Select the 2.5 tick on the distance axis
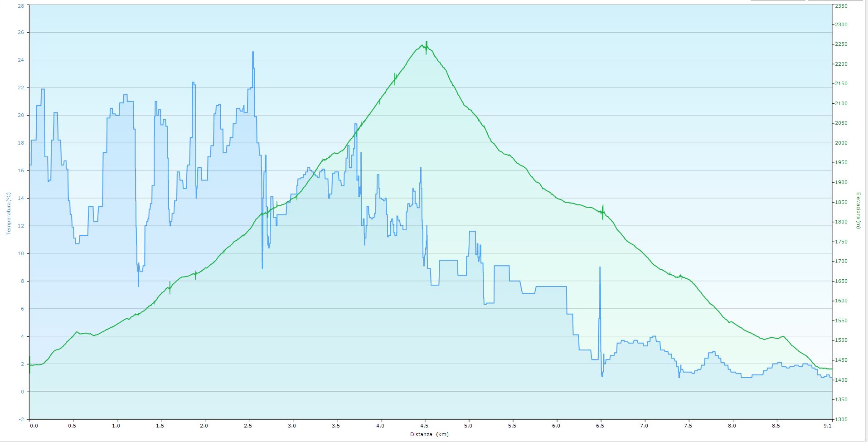The width and height of the screenshot is (868, 442). [248, 426]
